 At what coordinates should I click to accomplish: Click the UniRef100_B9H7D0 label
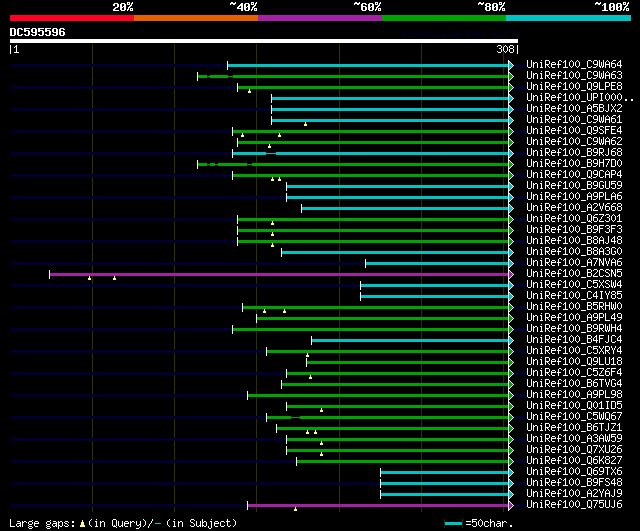coord(574,164)
